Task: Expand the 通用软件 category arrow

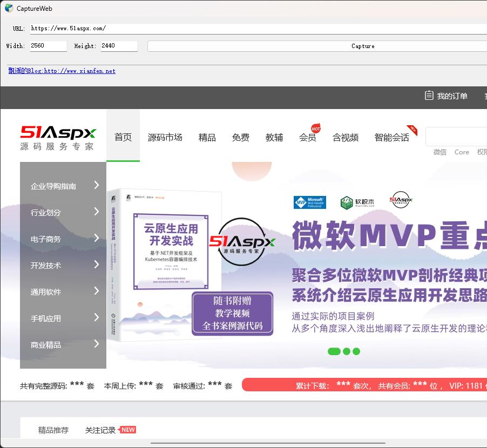Action: 97,290
